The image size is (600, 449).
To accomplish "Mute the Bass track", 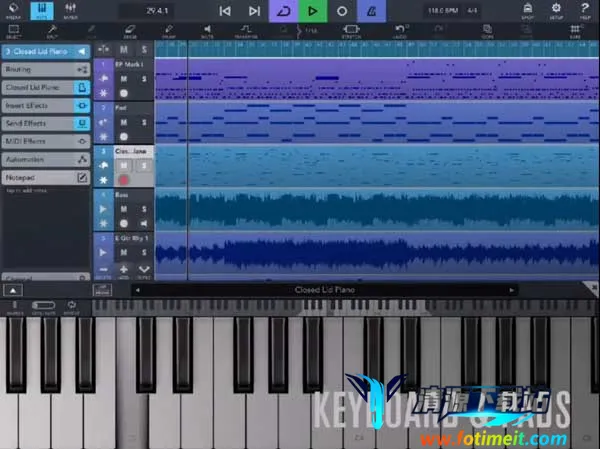I will click(124, 209).
